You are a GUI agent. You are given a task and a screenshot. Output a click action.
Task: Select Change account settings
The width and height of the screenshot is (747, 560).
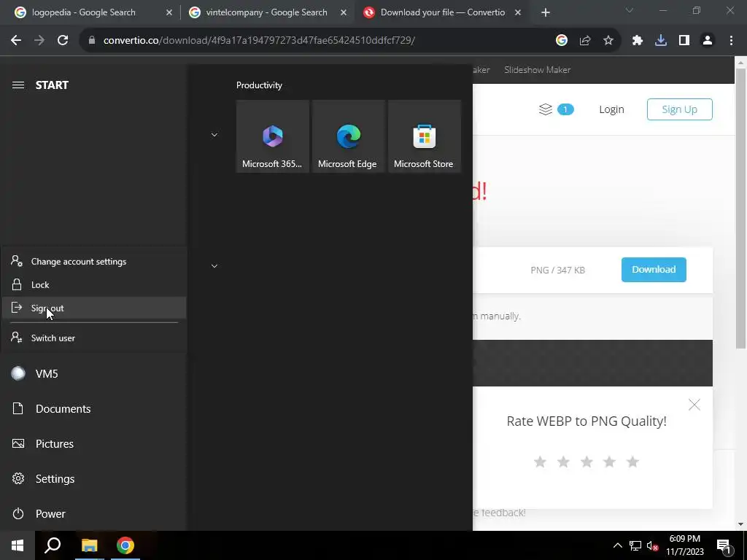tap(94, 262)
